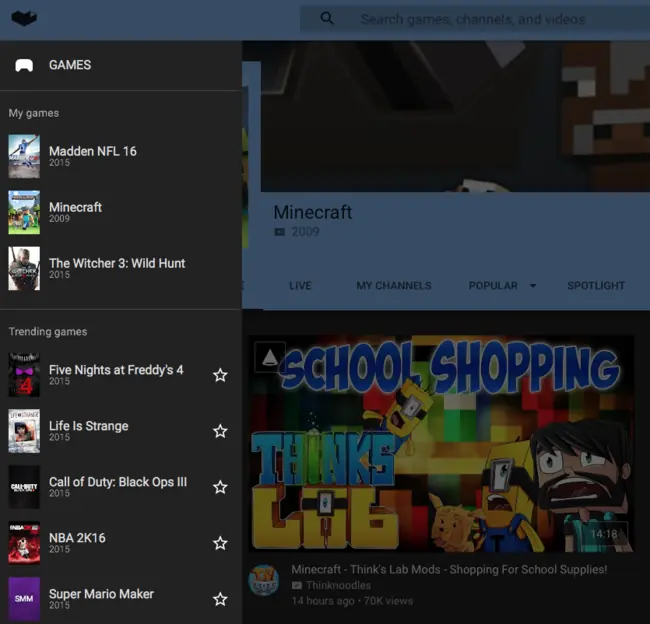Open Thinknoodles channel avatar

[264, 580]
